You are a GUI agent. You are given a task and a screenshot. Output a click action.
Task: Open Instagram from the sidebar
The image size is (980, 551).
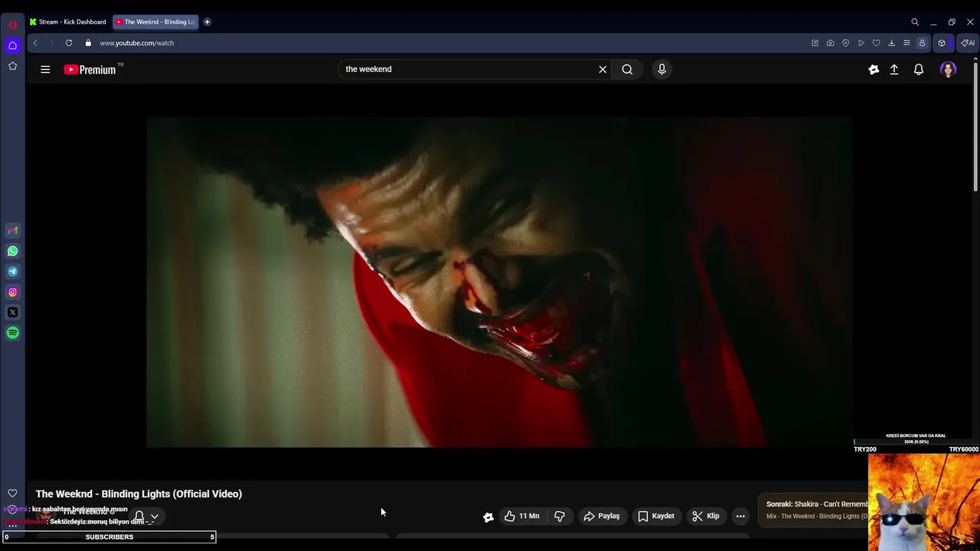click(x=12, y=292)
